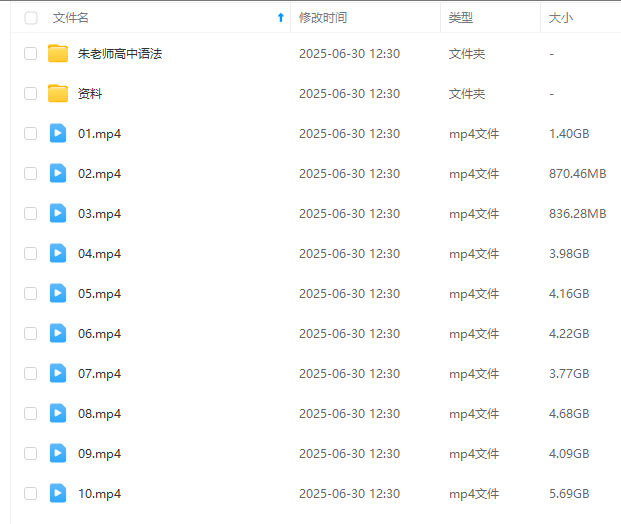Click the video icon for 02.mp4
The height and width of the screenshot is (524, 621).
coord(58,173)
